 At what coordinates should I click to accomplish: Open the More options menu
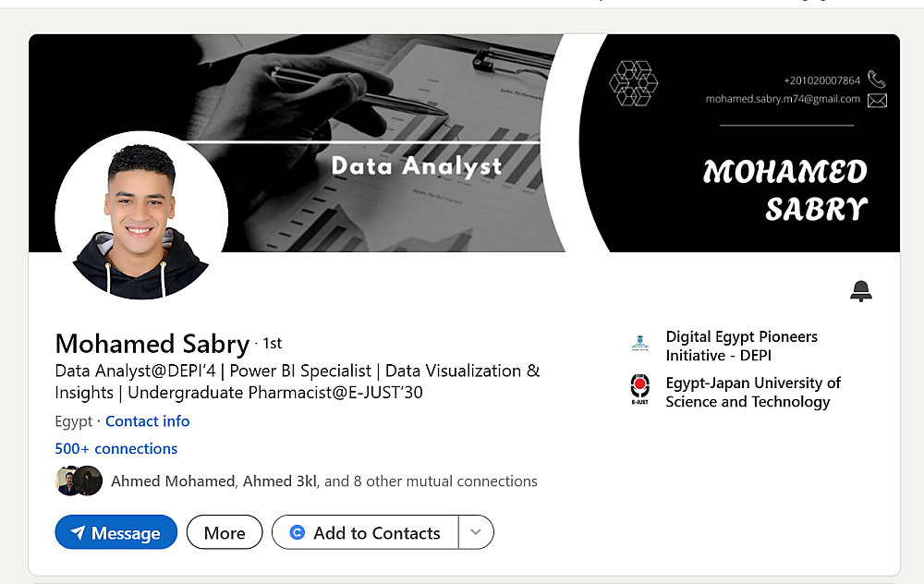click(225, 532)
